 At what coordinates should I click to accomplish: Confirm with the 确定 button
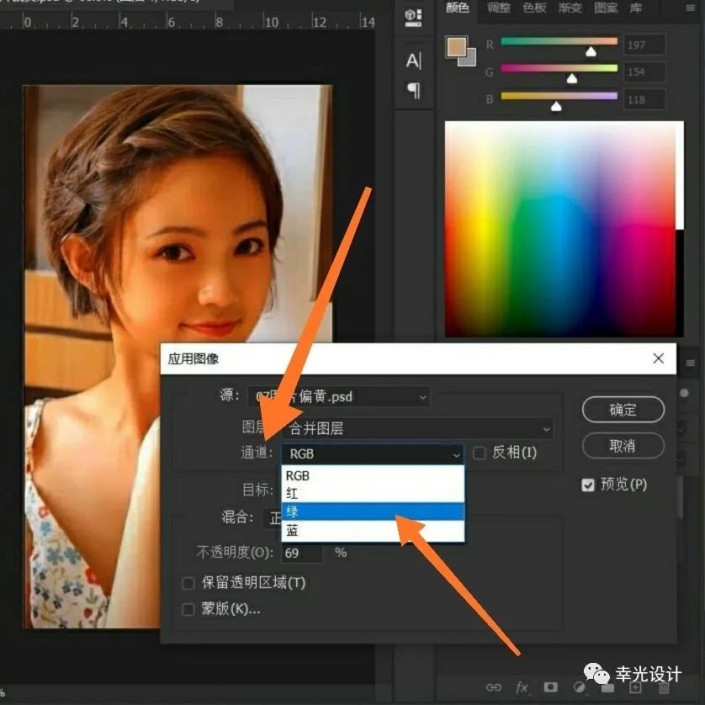point(623,410)
